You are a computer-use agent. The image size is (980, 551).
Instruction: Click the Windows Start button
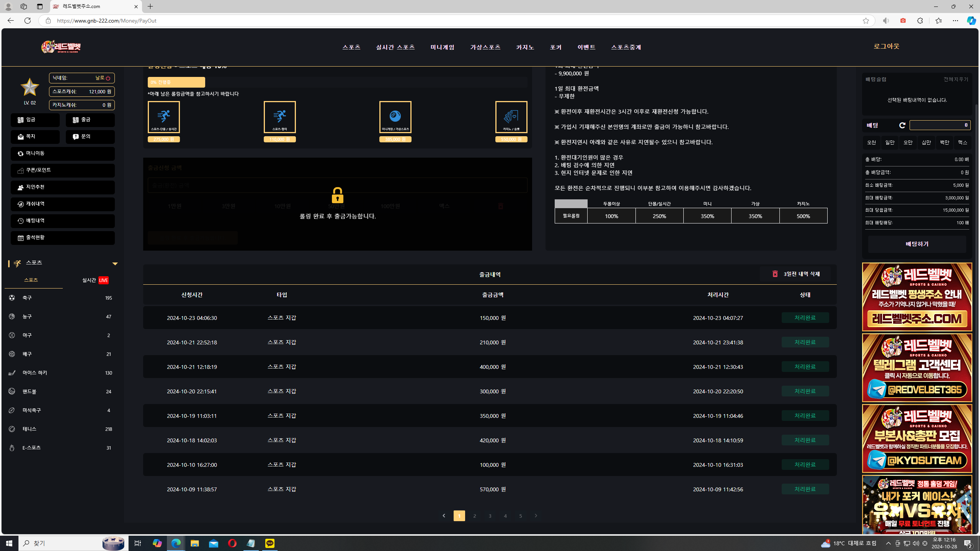click(x=9, y=543)
